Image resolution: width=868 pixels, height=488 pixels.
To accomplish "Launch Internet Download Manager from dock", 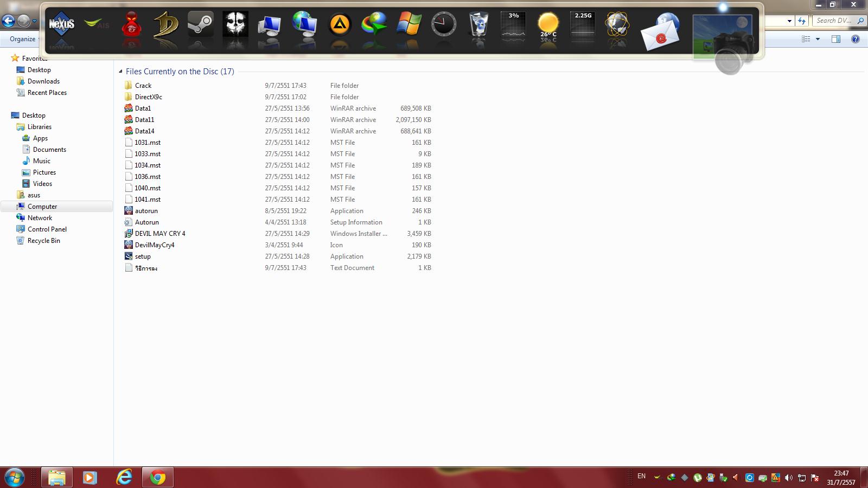I will click(374, 25).
